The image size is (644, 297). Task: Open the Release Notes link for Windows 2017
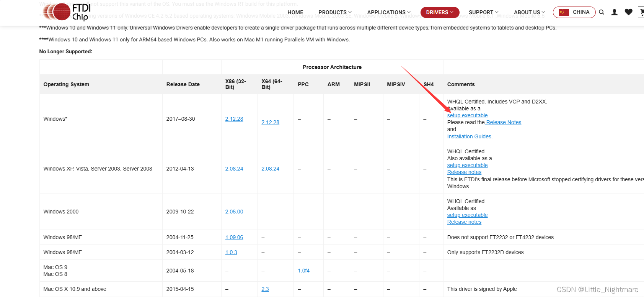point(504,122)
